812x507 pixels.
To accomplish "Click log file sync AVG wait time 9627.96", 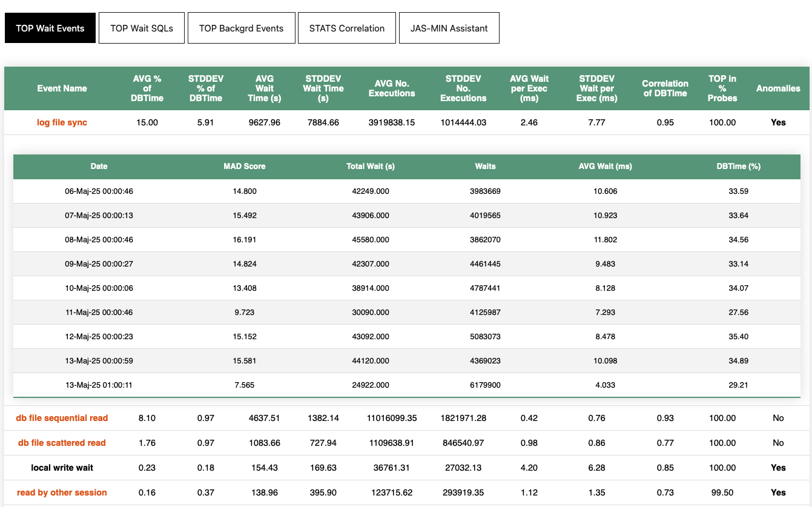I will (x=265, y=122).
